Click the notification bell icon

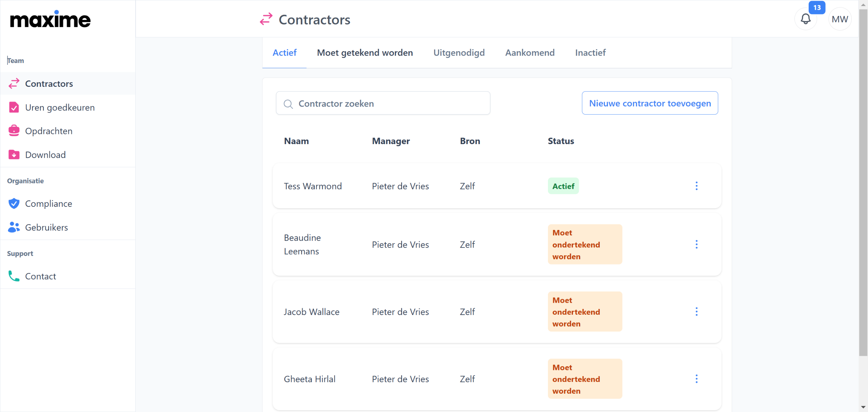tap(806, 19)
